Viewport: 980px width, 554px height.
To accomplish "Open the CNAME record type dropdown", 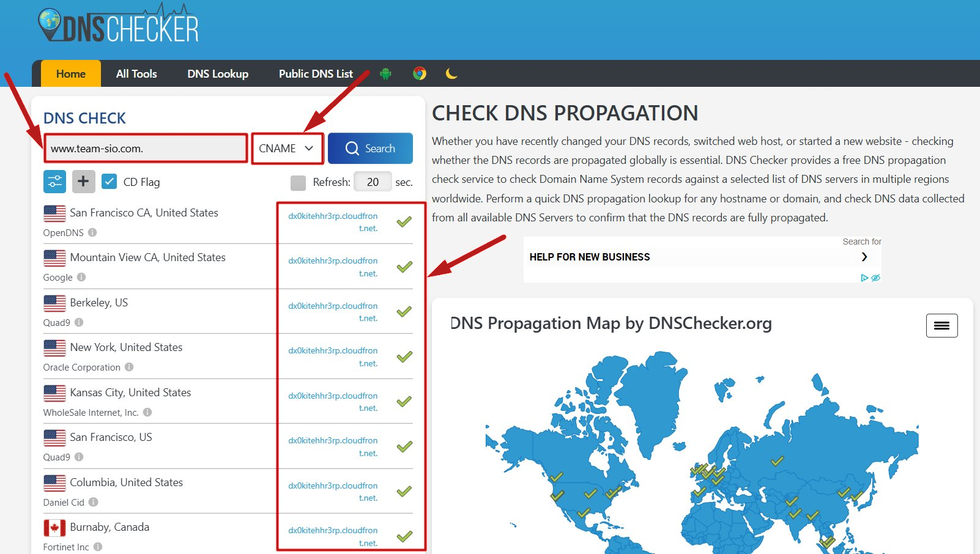I will pos(287,149).
